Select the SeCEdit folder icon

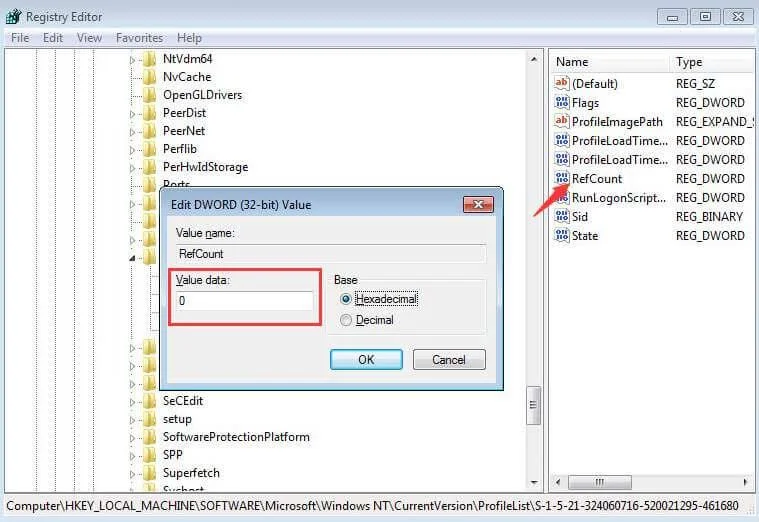pos(150,401)
